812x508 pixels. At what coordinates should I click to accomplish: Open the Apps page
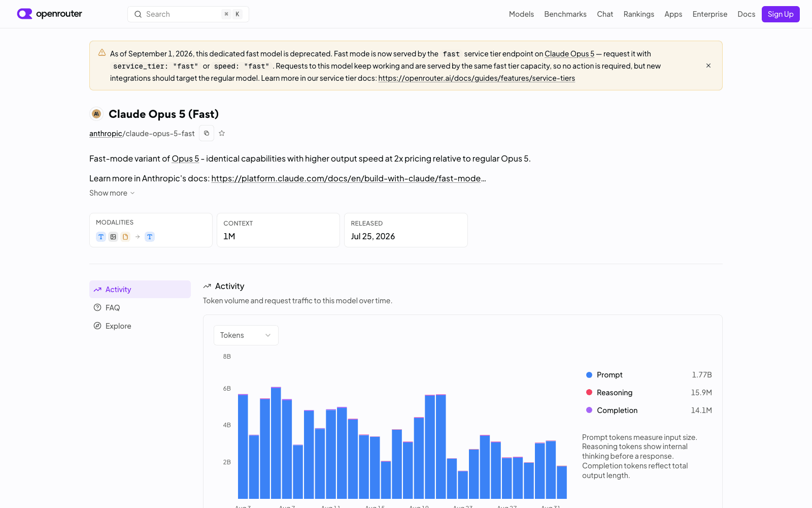(673, 14)
